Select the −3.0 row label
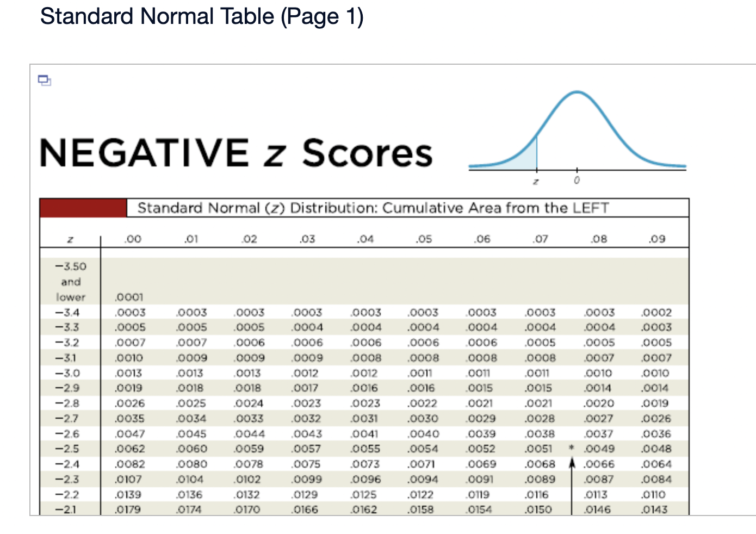Screen dimensions: 756x534 click(67, 373)
